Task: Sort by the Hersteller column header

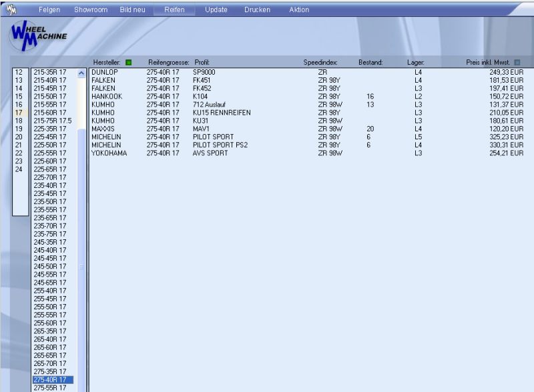Action: 107,62
